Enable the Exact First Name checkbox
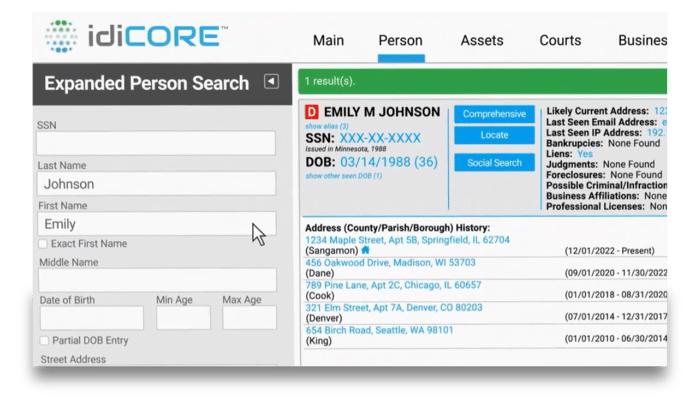The width and height of the screenshot is (700, 397). (43, 244)
